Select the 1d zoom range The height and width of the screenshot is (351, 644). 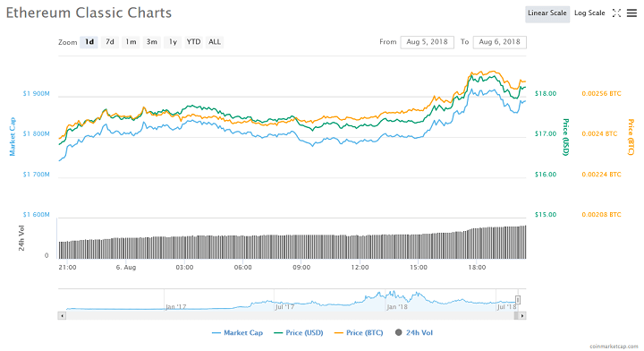[x=89, y=42]
